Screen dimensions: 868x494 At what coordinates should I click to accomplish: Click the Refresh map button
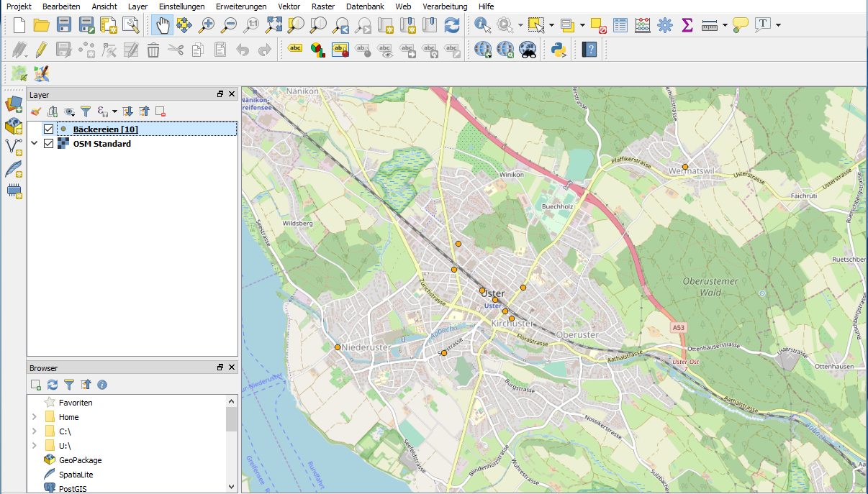click(451, 25)
